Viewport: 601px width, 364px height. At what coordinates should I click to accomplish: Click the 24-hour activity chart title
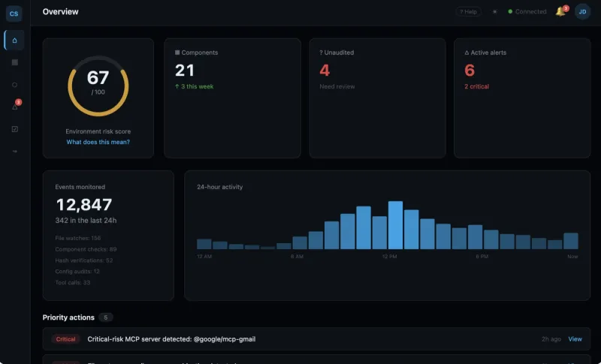point(219,187)
